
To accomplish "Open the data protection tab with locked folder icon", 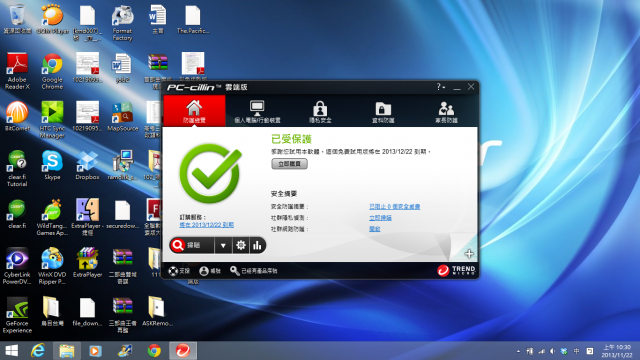I will pos(383,111).
